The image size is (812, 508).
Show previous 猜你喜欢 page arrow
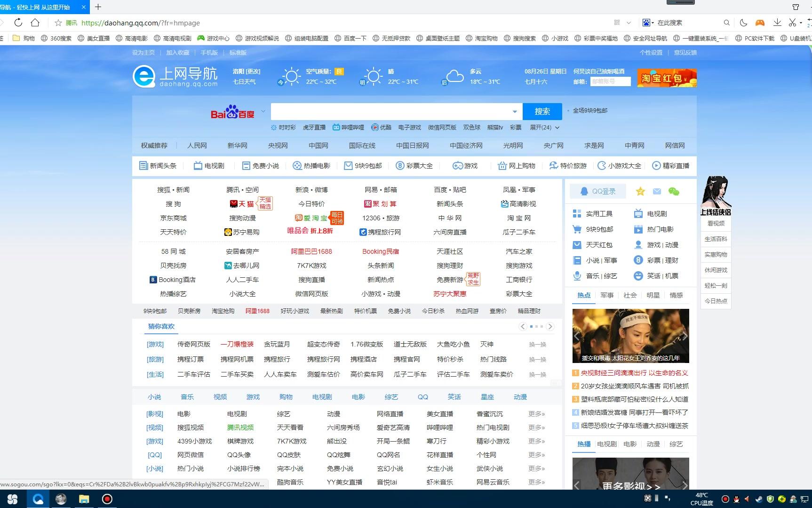[523, 326]
